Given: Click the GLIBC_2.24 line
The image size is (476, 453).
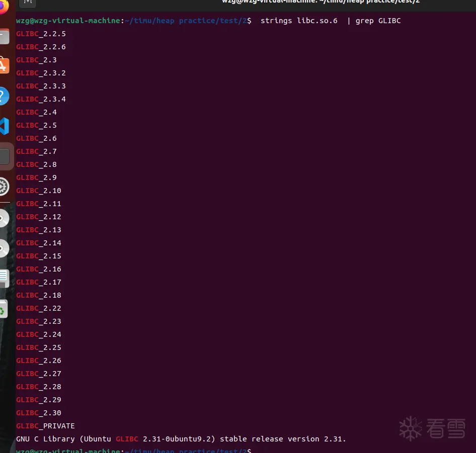Looking at the screenshot, I should 39,334.
